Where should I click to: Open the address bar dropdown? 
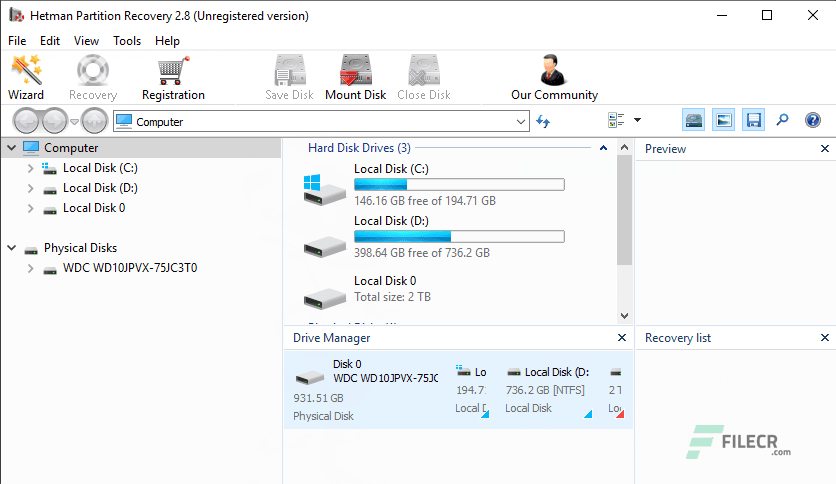[x=521, y=122]
